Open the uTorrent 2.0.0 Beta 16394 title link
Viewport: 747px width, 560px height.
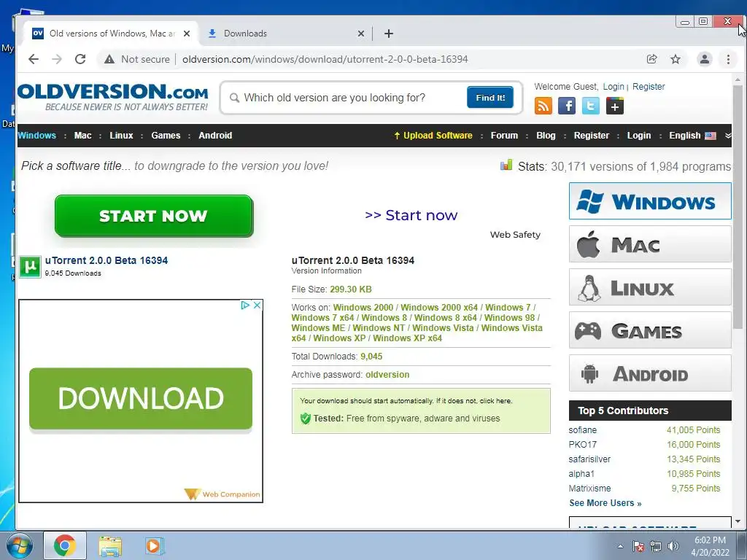pos(107,260)
